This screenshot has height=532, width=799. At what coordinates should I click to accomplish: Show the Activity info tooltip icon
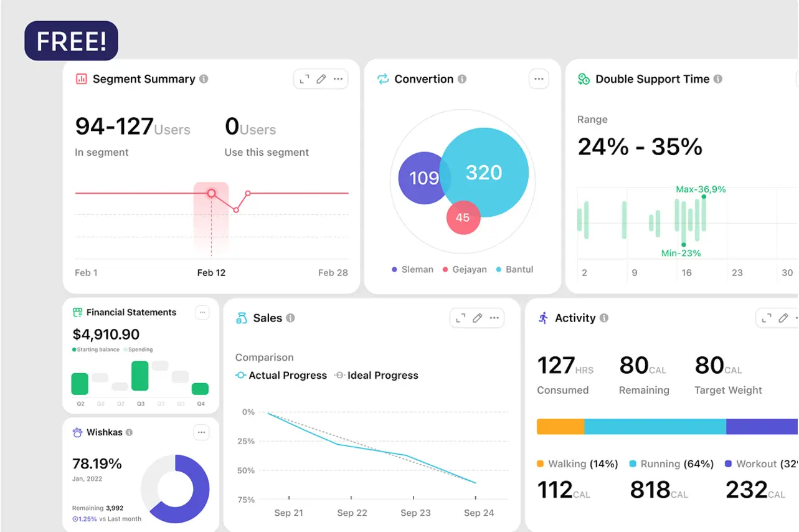[603, 318]
